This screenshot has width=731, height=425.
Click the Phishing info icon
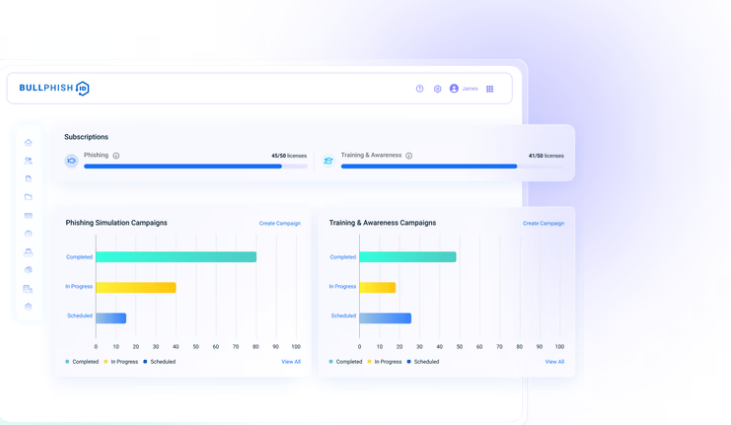point(116,156)
